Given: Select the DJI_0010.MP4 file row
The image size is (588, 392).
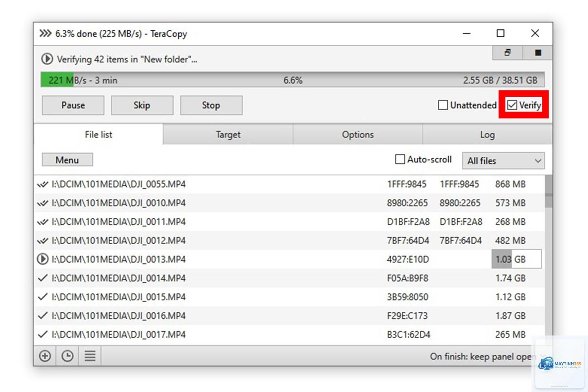Looking at the screenshot, I should [x=289, y=203].
